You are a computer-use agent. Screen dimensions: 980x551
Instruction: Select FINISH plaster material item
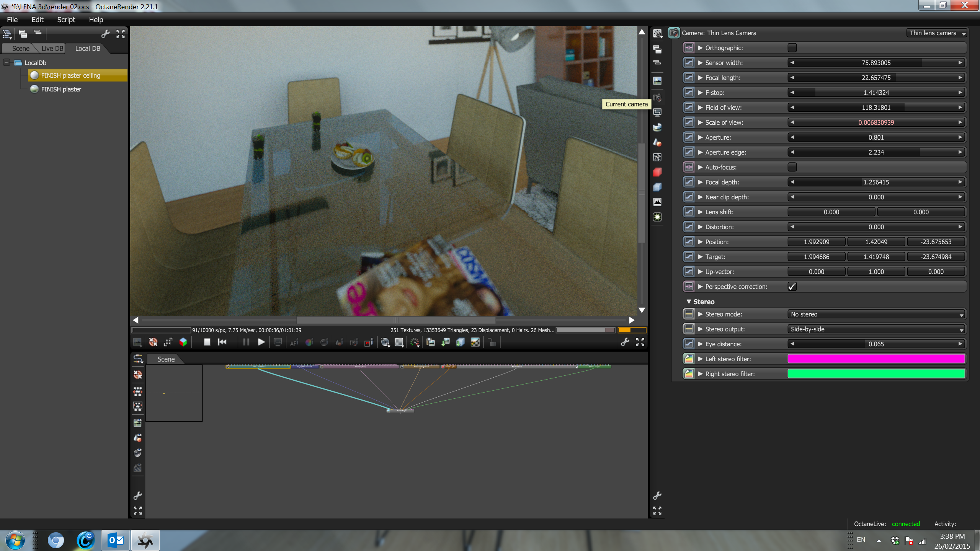[x=61, y=89]
